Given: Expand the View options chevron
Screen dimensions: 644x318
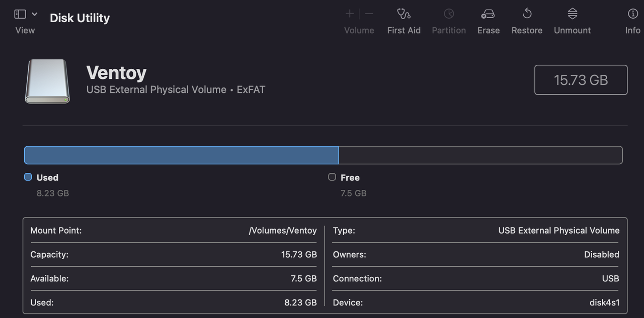Looking at the screenshot, I should 34,14.
